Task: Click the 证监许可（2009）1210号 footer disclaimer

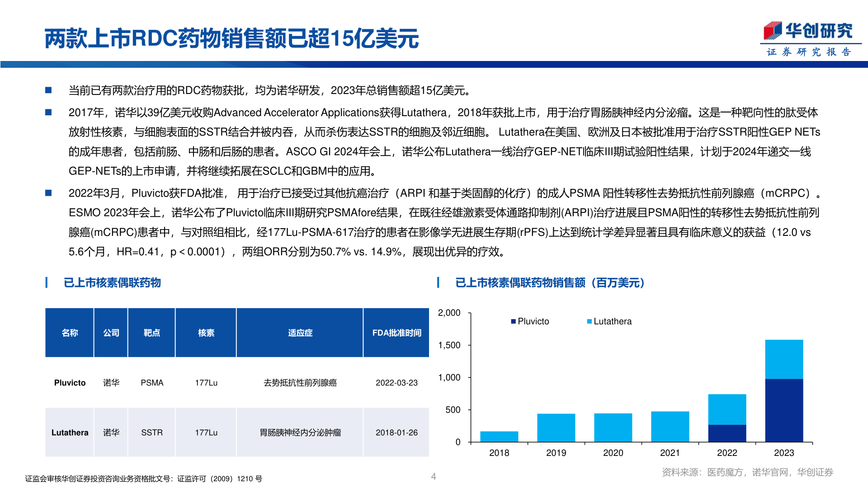Action: [144, 479]
